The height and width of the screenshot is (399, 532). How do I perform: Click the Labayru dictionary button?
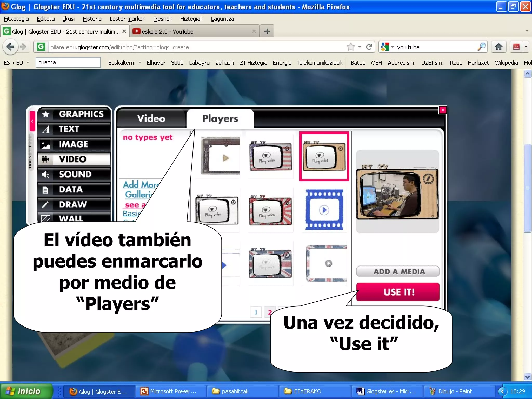[x=199, y=63]
